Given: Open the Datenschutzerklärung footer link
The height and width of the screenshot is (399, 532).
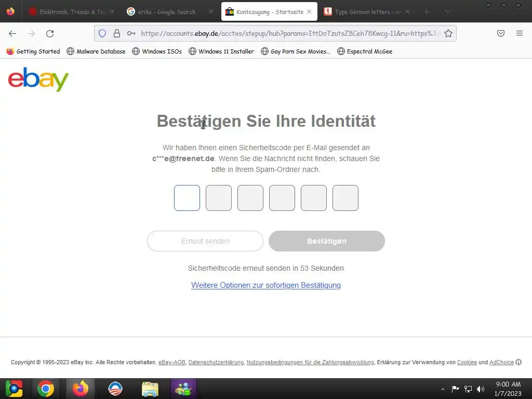Looking at the screenshot, I should [216, 362].
